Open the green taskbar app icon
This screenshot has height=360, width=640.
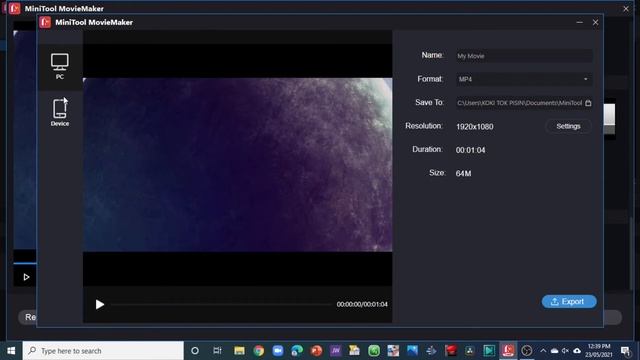pos(374,351)
